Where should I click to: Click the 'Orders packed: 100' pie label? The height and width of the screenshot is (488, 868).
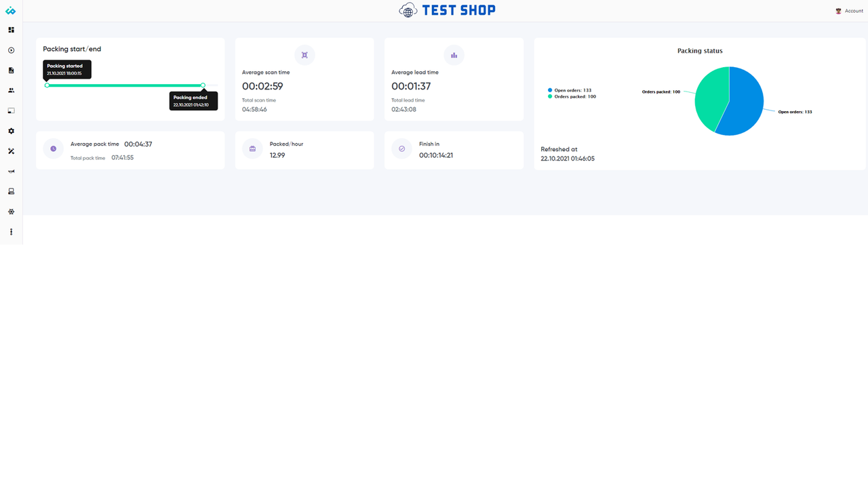point(661,91)
